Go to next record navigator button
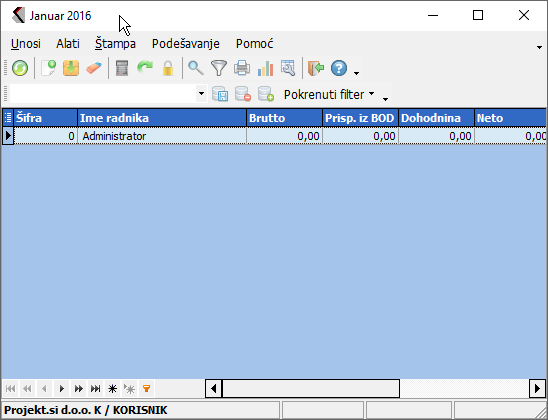Viewport: 548px width, 420px height. (x=62, y=389)
